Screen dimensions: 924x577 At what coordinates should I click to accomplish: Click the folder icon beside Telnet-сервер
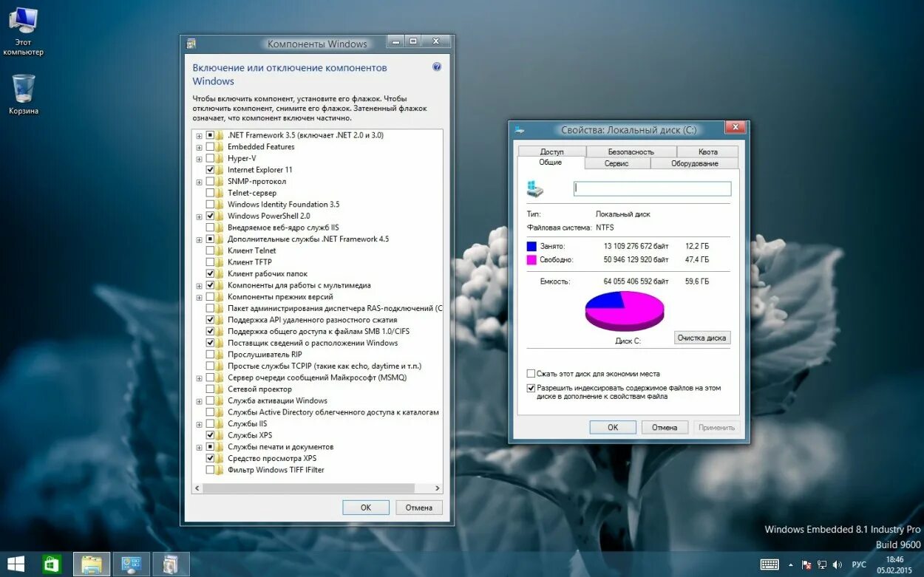click(x=220, y=193)
